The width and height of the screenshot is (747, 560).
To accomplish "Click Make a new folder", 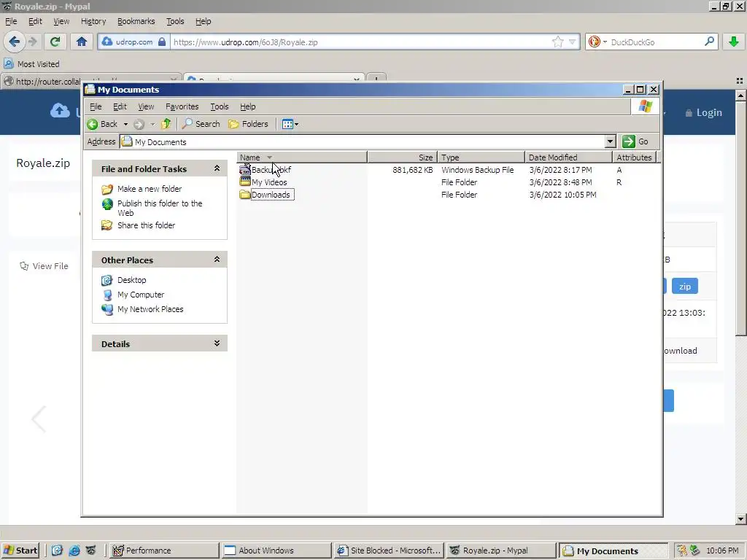I will [150, 189].
